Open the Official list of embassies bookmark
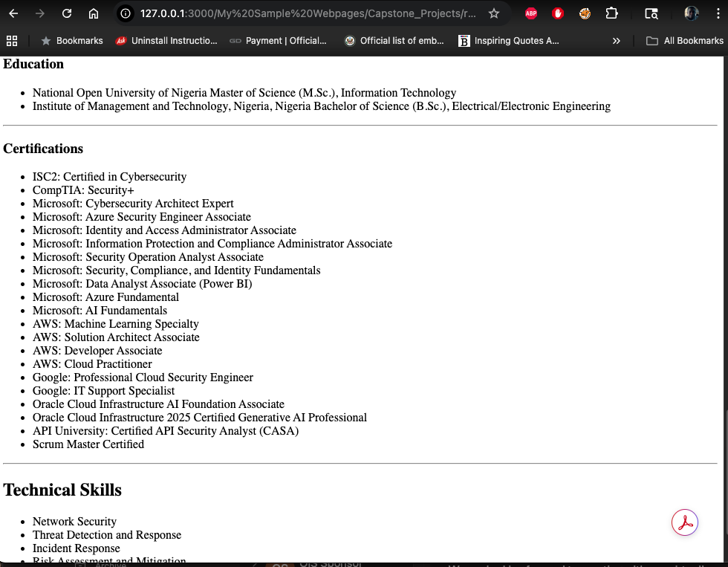Screen dimensions: 728x567 (x=394, y=41)
